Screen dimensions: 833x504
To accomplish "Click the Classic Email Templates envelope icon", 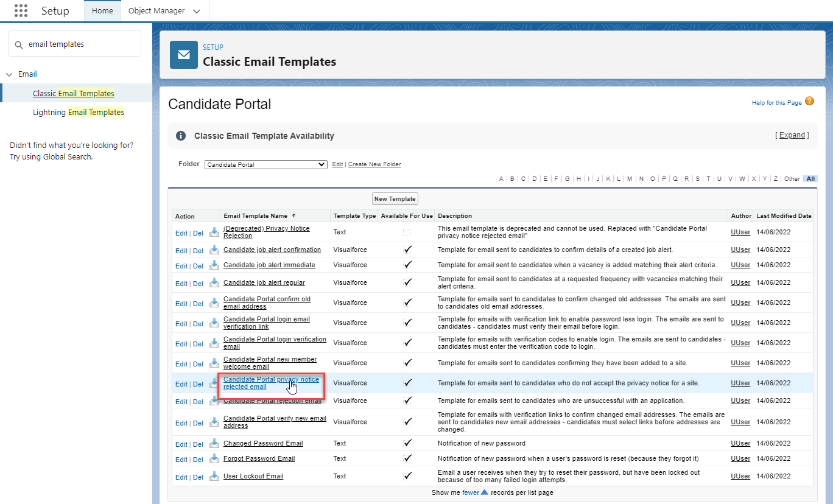I will [183, 55].
